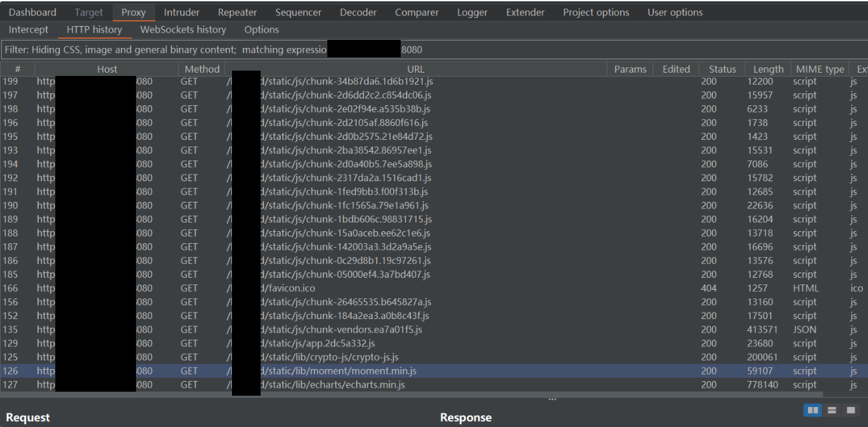Sort by the Host column header
This screenshot has height=427, width=868.
[106, 69]
